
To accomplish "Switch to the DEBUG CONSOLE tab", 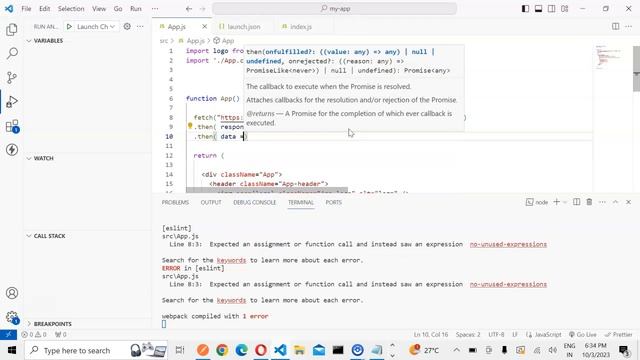I will coord(255,202).
